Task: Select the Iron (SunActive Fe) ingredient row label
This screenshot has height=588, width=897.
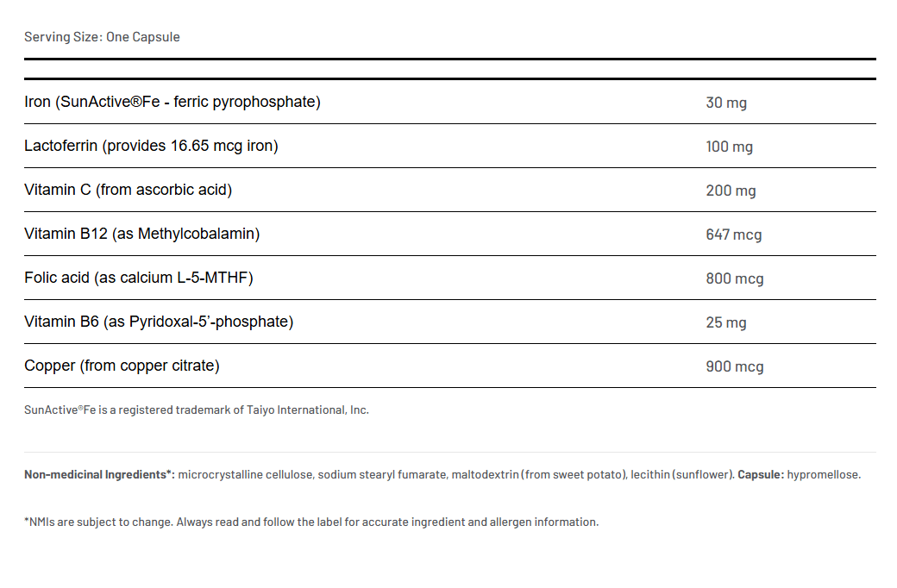Action: (172, 102)
